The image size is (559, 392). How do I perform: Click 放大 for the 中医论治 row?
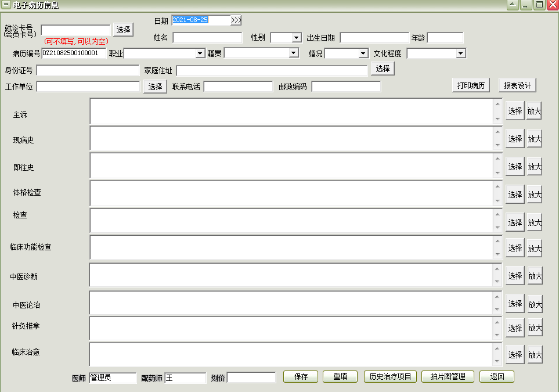click(x=535, y=304)
